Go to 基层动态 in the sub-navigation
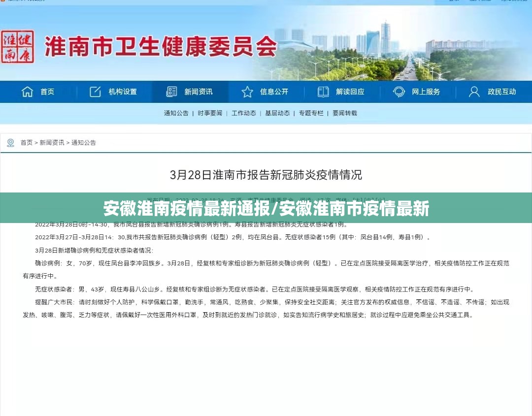 (x=277, y=113)
